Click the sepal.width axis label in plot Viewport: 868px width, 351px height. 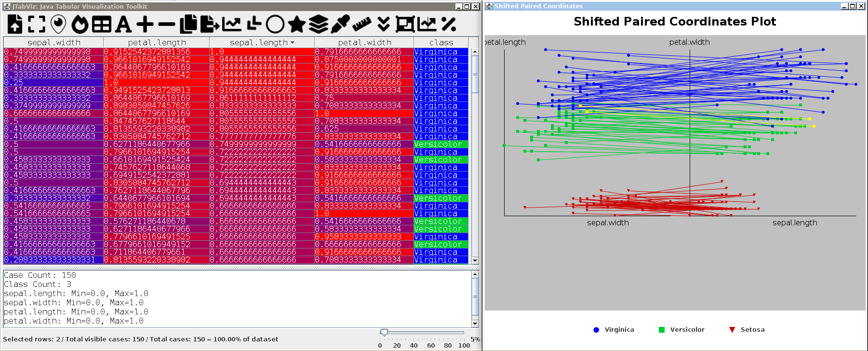[608, 222]
